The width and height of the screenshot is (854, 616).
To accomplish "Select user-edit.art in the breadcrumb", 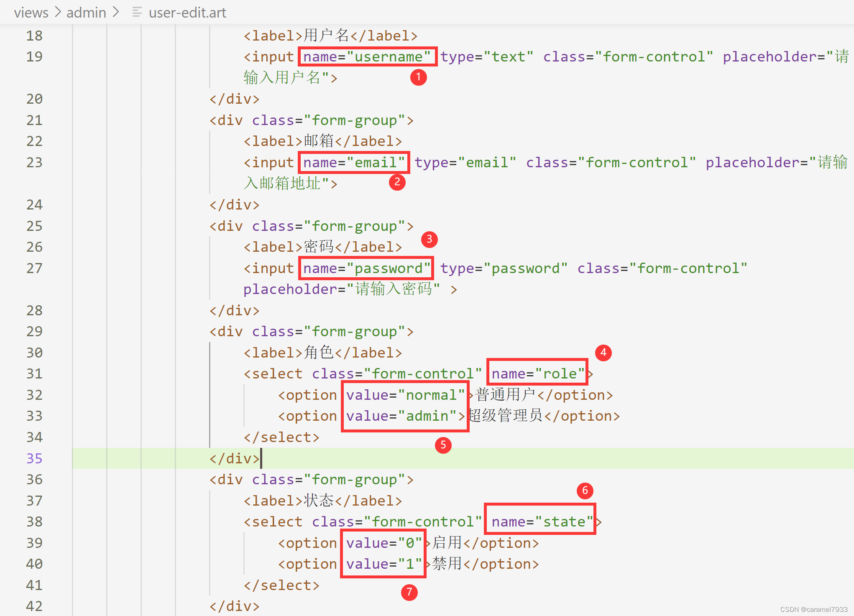I will 187,13.
